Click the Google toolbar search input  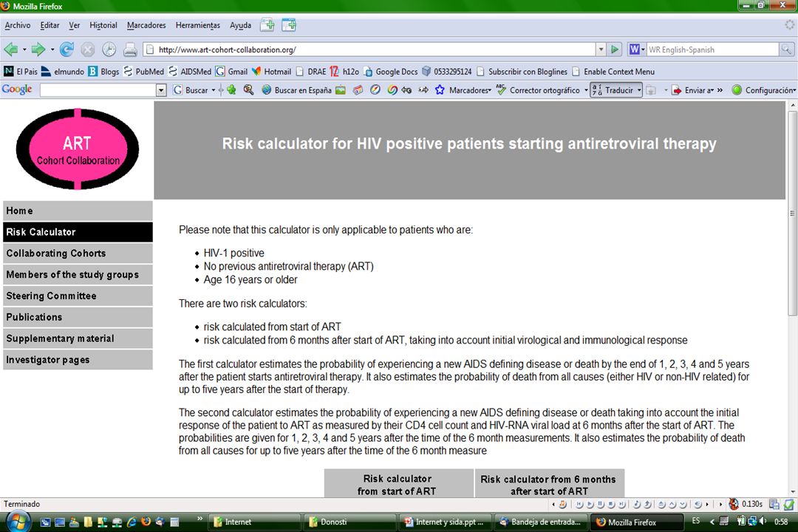tap(98, 90)
